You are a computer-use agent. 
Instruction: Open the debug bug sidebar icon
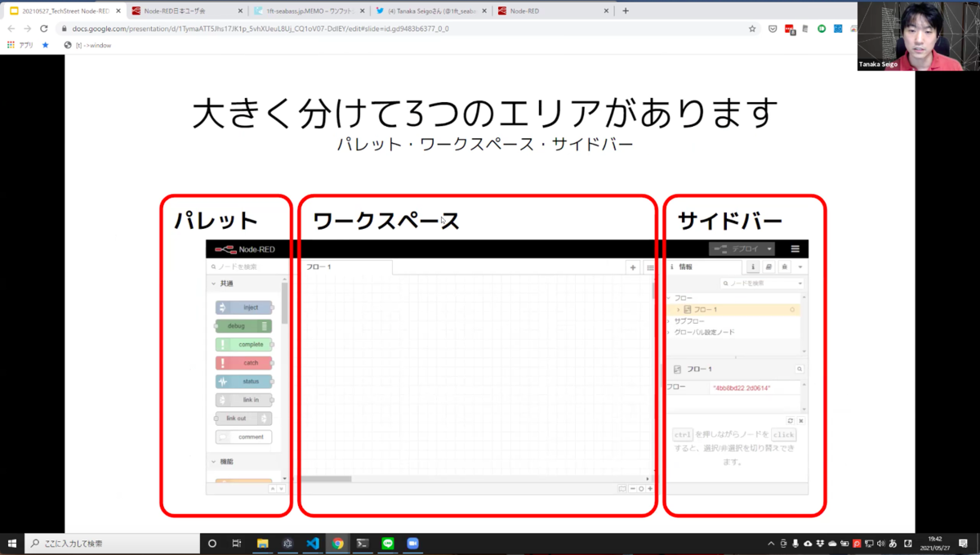pos(784,267)
